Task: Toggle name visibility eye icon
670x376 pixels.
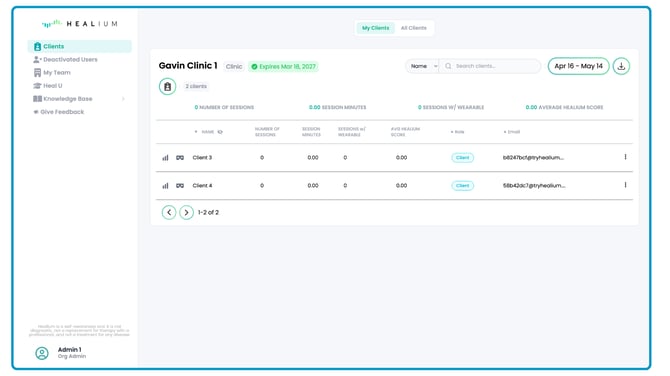Action: pyautogui.click(x=220, y=132)
